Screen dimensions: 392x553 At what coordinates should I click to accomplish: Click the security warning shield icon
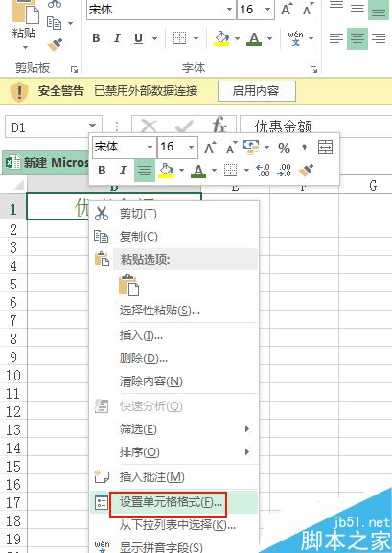[19, 91]
